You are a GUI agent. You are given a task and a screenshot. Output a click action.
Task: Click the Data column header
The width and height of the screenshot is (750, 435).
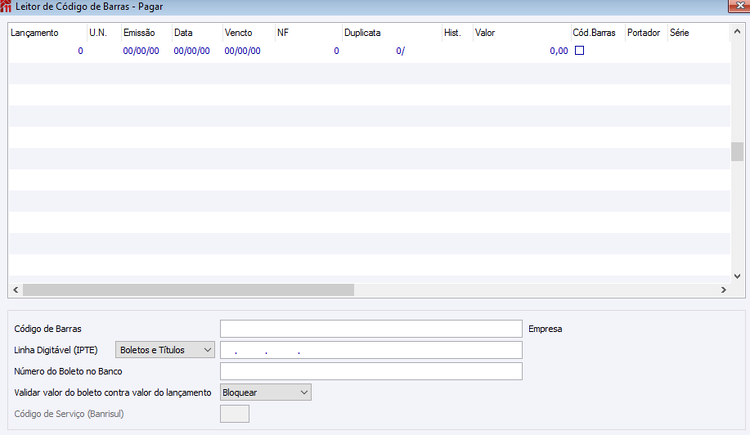(197, 33)
